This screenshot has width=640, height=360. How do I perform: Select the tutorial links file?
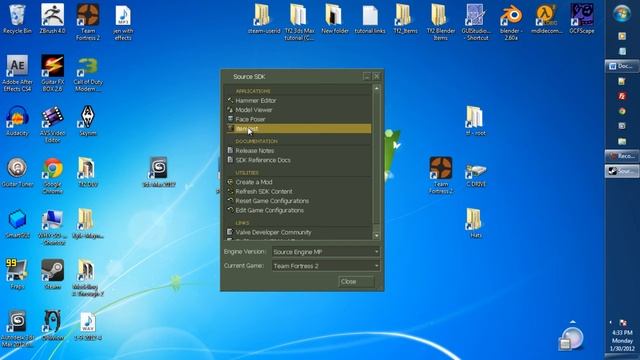pyautogui.click(x=370, y=20)
